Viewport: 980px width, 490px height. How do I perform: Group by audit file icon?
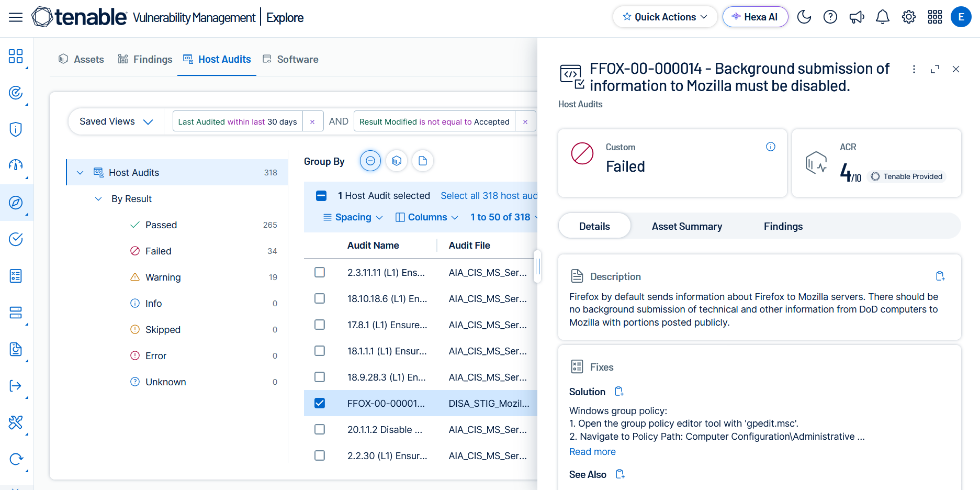coord(423,161)
